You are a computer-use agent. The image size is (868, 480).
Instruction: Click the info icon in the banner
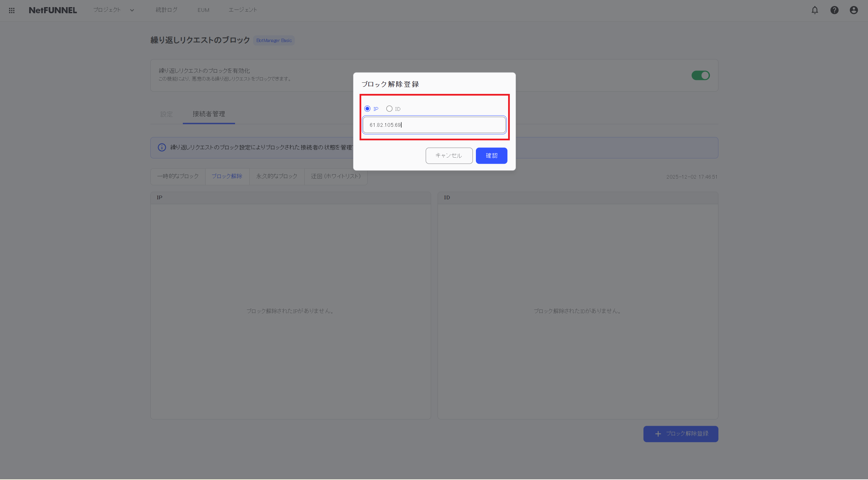click(161, 147)
